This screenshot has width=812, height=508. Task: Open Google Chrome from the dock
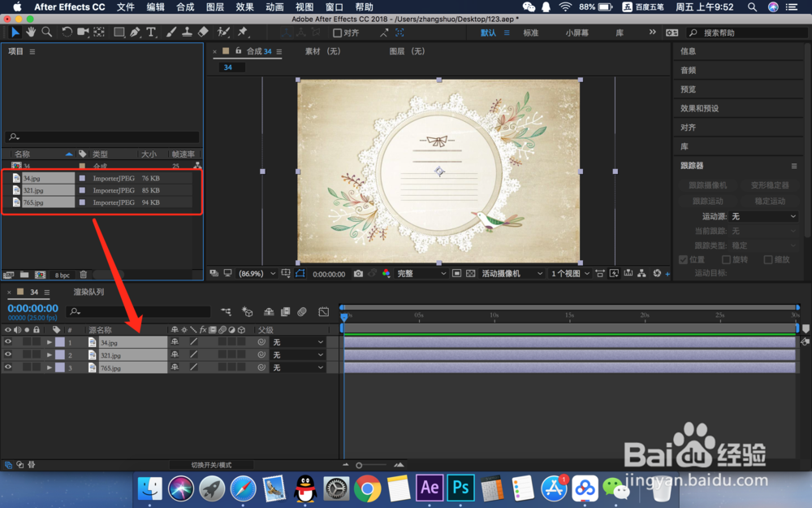pos(367,488)
